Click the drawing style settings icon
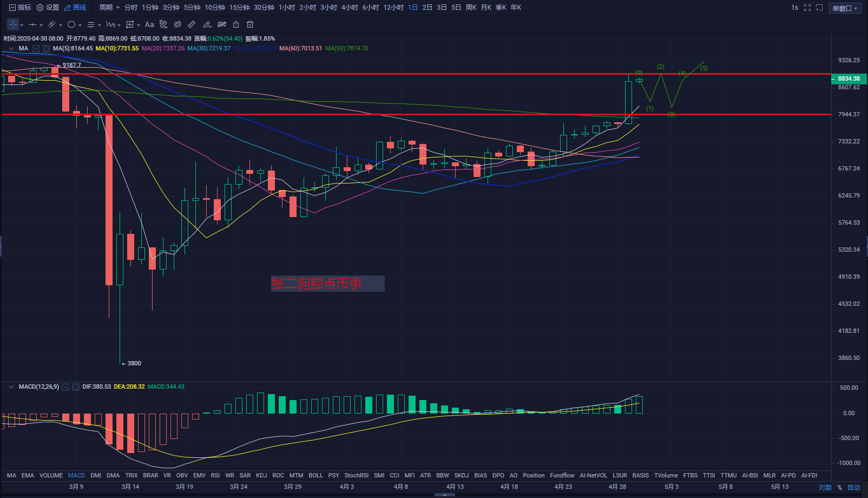Viewport: 868px width, 498px height. click(x=163, y=24)
